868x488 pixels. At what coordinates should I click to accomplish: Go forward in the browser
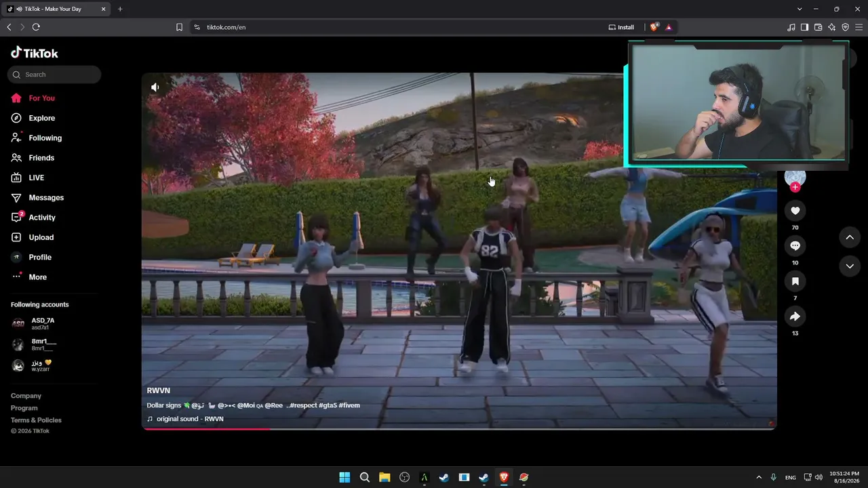click(22, 27)
